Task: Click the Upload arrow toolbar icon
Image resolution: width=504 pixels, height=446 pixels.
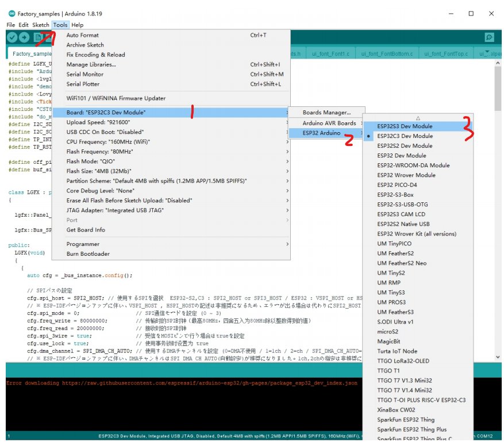Action: (24, 37)
